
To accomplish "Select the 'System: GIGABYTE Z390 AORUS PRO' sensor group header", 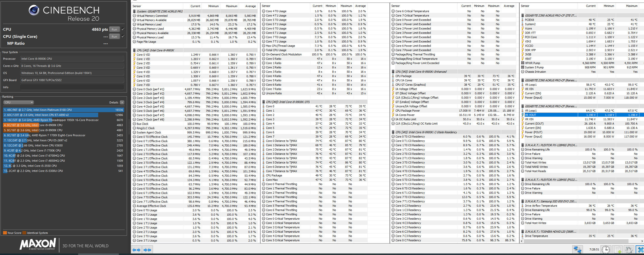I will [x=195, y=11].
